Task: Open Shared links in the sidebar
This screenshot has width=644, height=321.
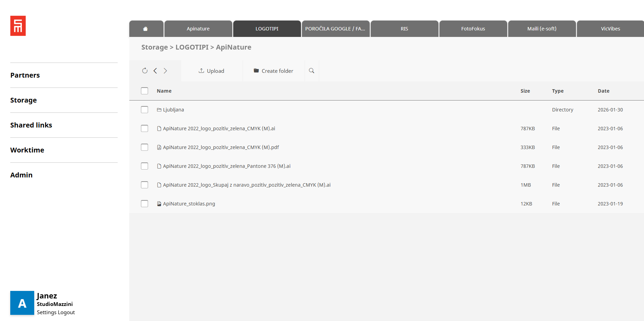Action: tap(31, 125)
